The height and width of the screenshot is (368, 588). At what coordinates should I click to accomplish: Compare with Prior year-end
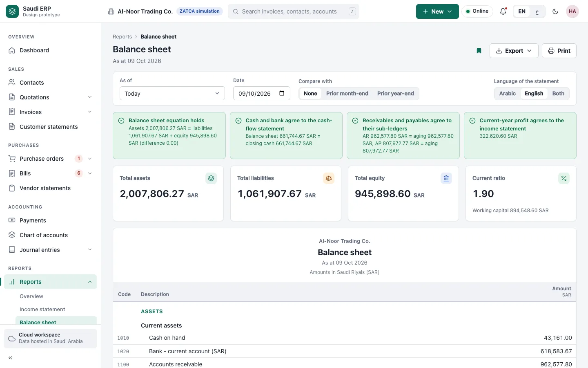click(x=396, y=94)
